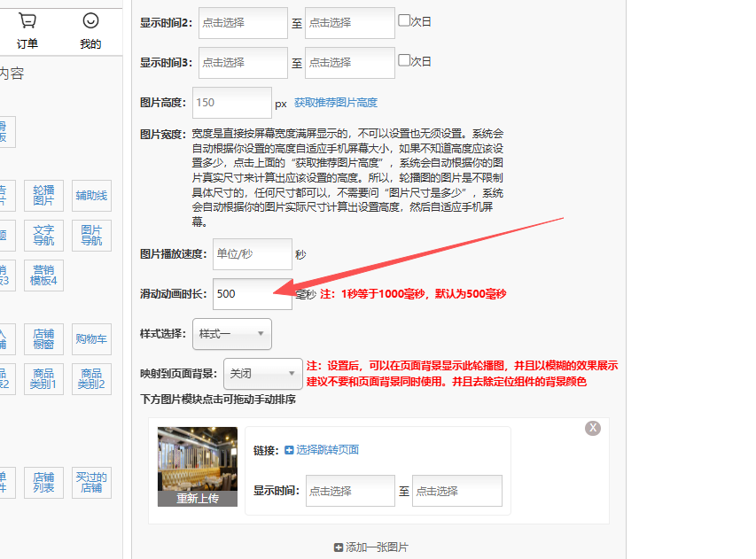Select the 商品类别1 product category component
Image resolution: width=756 pixels, height=559 pixels.
pyautogui.click(x=43, y=378)
